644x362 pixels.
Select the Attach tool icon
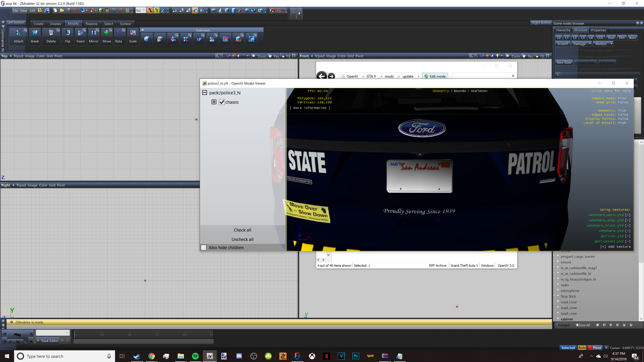18,33
